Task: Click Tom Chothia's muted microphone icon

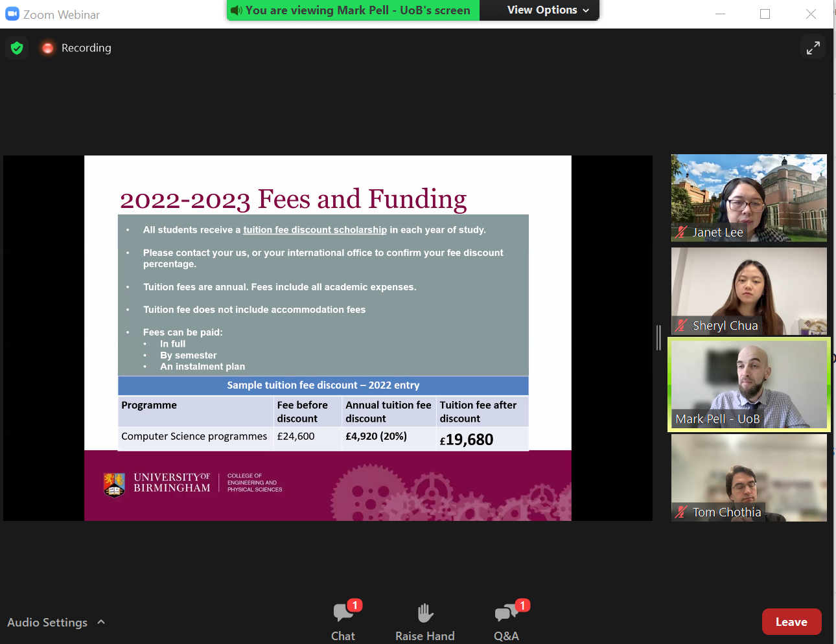Action: click(680, 512)
